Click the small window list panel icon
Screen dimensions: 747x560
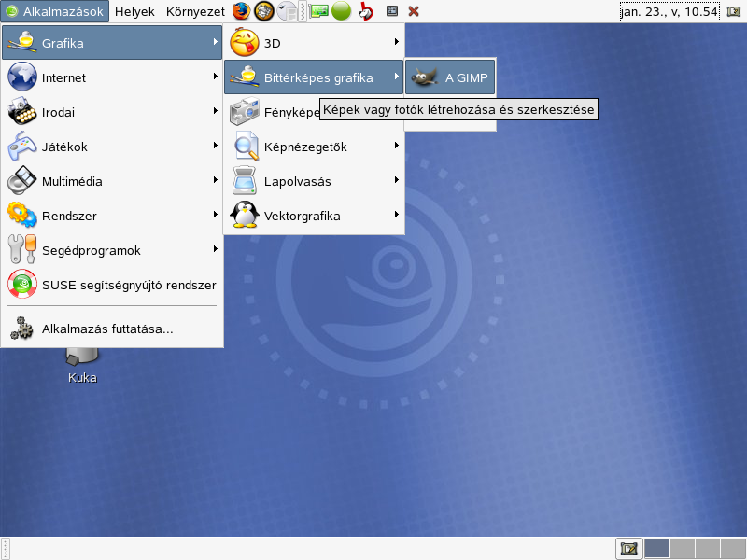(392, 11)
